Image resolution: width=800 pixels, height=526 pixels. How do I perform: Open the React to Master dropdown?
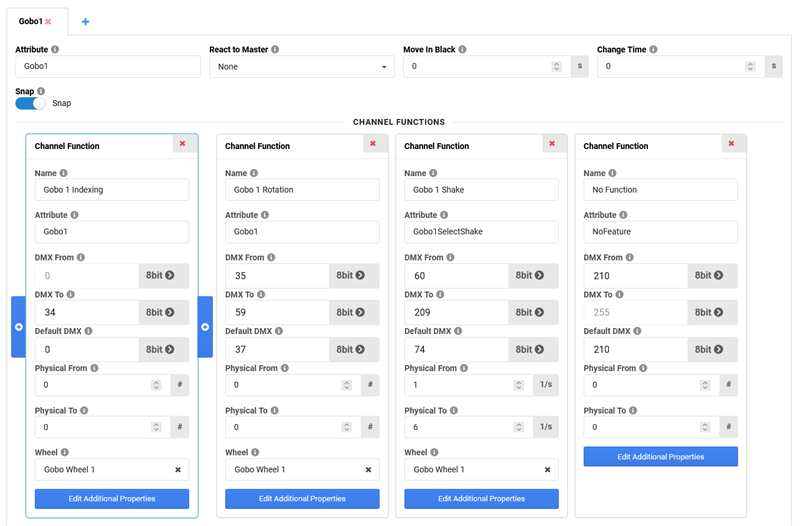coord(301,67)
